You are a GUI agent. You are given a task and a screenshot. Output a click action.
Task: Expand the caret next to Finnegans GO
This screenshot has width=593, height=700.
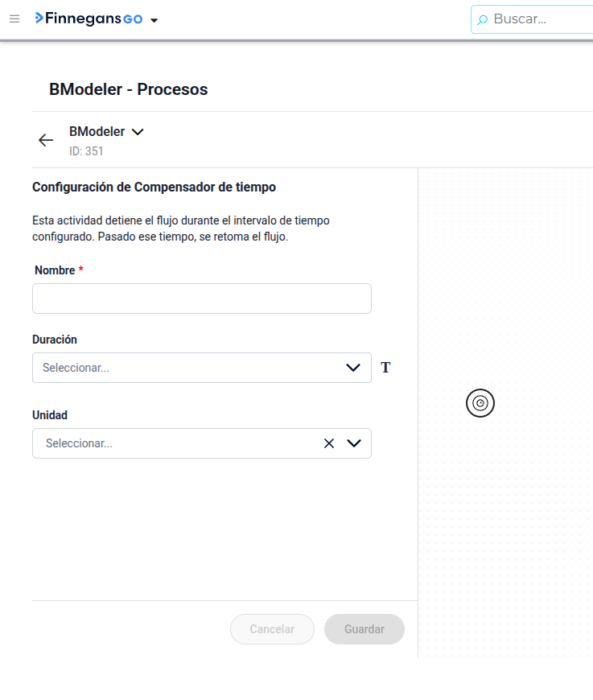[154, 20]
